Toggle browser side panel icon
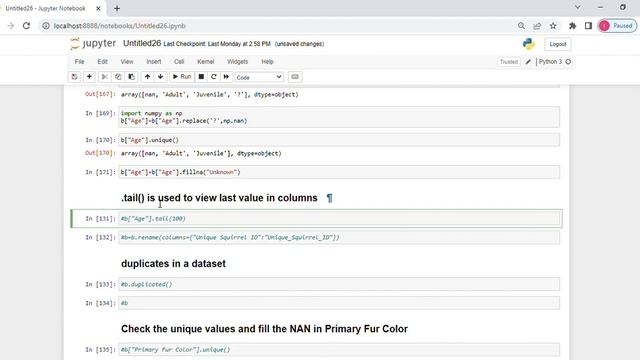640x360 pixels. [x=588, y=26]
